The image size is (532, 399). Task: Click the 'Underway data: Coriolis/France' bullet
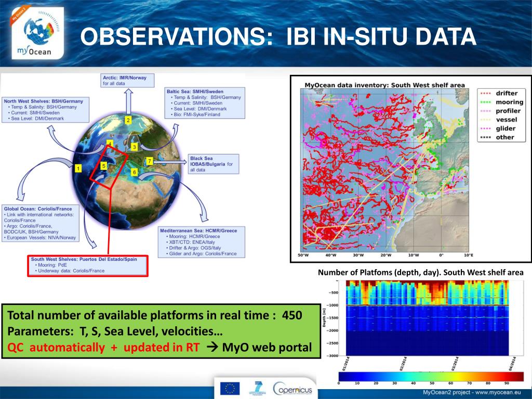click(x=70, y=271)
